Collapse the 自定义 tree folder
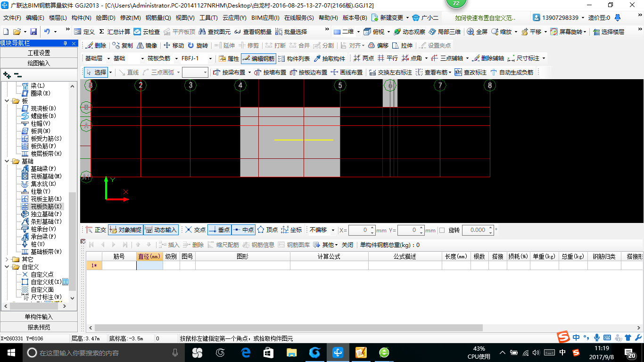644x362 pixels. tap(7, 267)
